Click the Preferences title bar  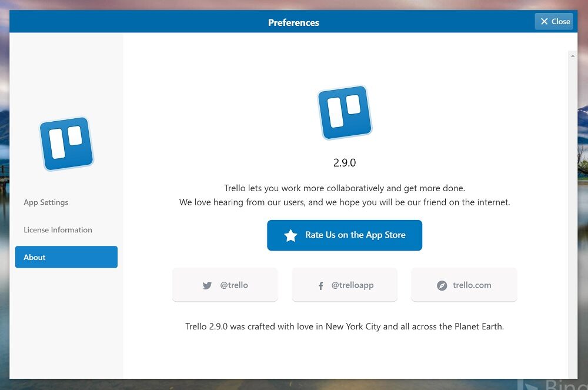(294, 22)
